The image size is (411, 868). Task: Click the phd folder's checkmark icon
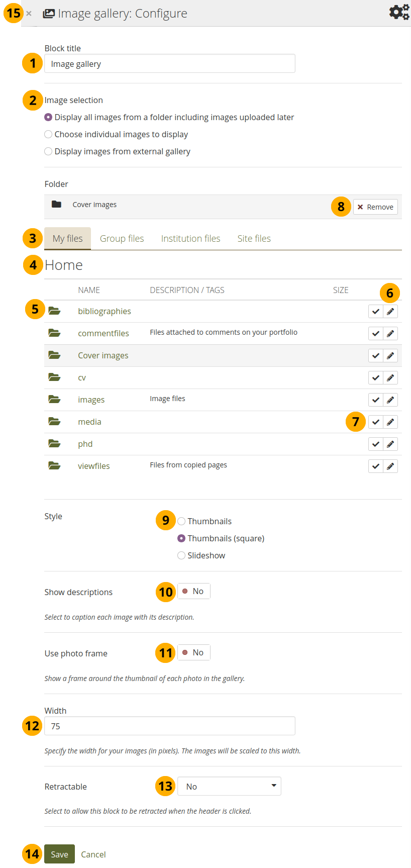375,444
